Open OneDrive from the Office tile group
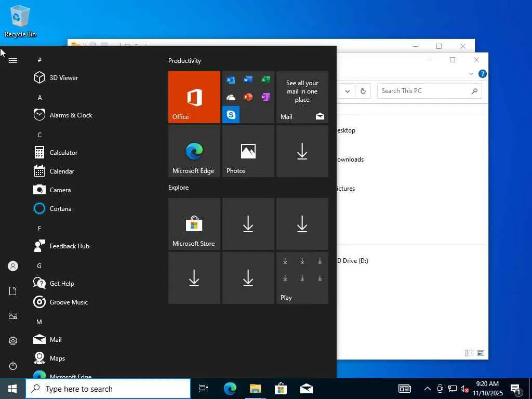The height and width of the screenshot is (399, 532). (x=231, y=98)
